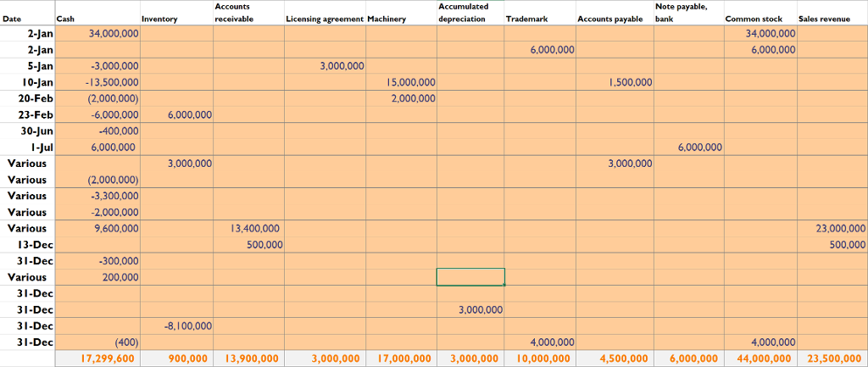868x367 pixels.
Task: Click the 3,000,000 Inventory cell
Action: (x=176, y=164)
